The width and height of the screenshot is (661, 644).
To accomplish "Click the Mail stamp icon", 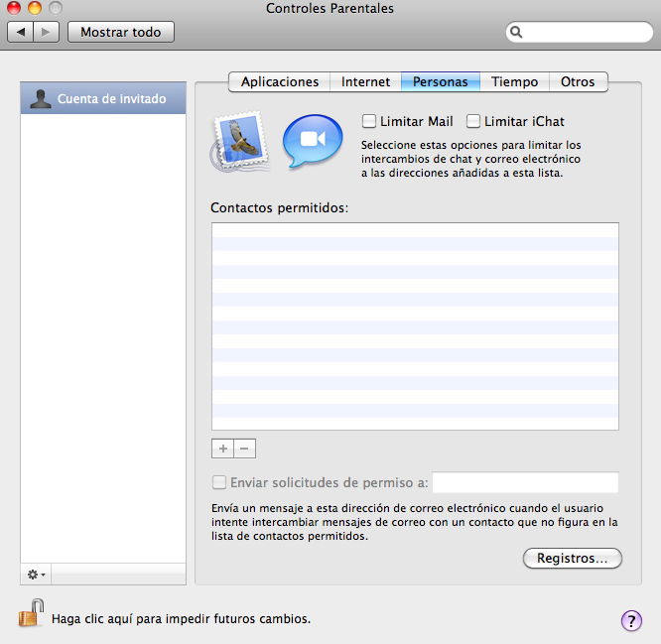I will click(x=238, y=143).
